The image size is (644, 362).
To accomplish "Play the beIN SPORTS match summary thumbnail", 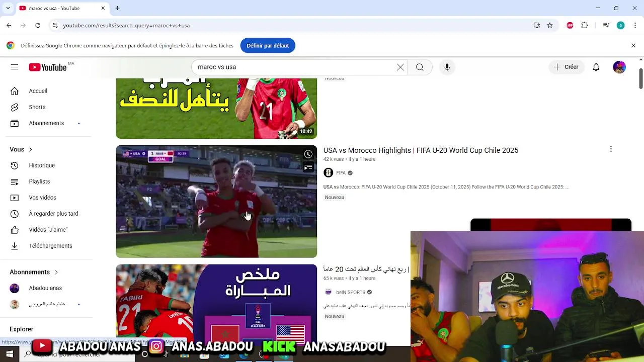I will (x=216, y=305).
